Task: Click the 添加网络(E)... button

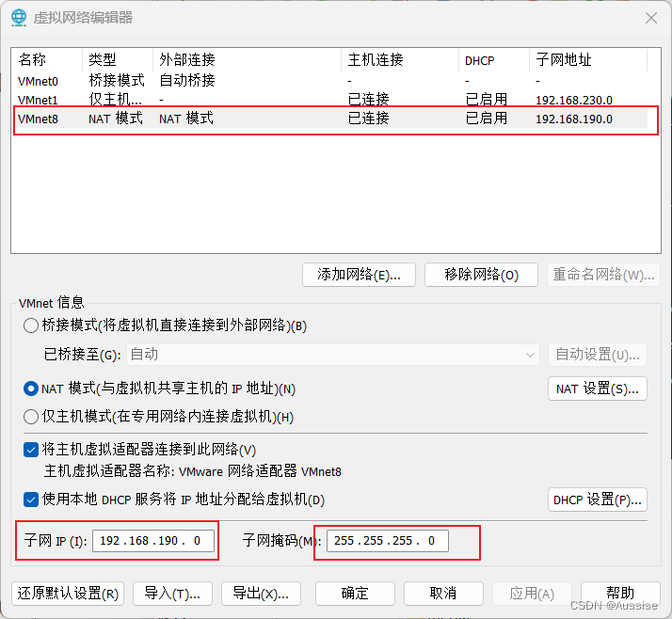Action: point(359,275)
